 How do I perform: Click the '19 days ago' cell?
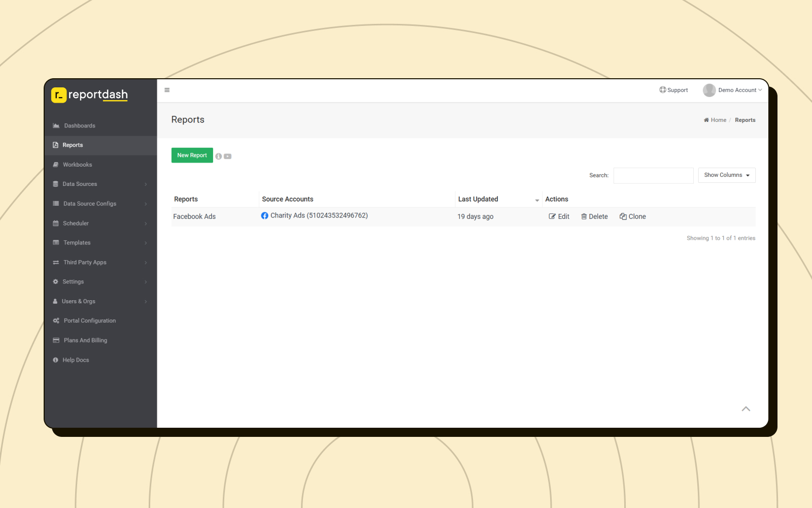pyautogui.click(x=476, y=216)
